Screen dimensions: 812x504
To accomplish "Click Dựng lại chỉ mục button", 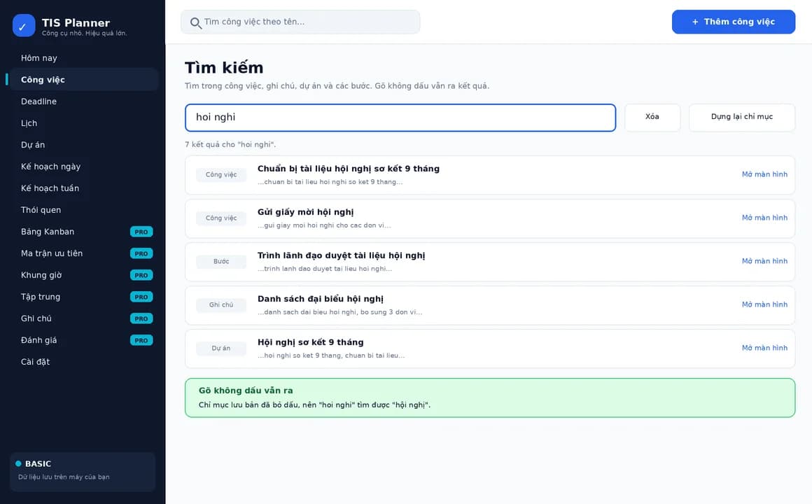I will click(x=741, y=117).
